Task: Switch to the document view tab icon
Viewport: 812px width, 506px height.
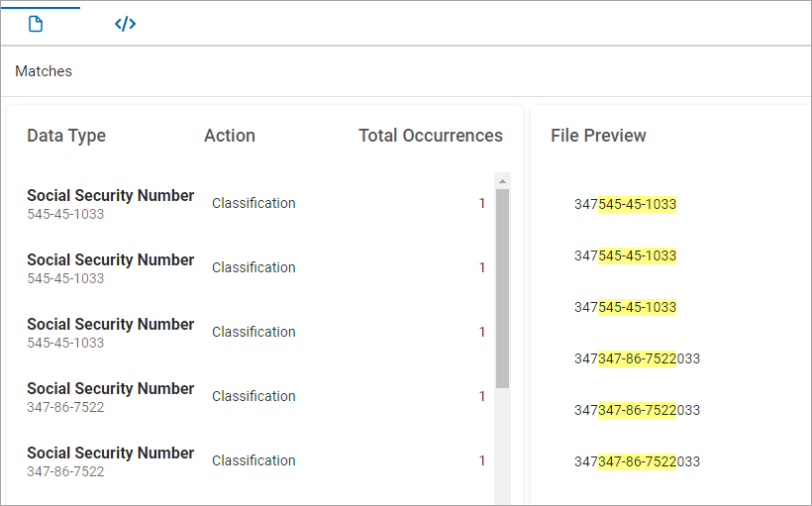Action: (36, 24)
